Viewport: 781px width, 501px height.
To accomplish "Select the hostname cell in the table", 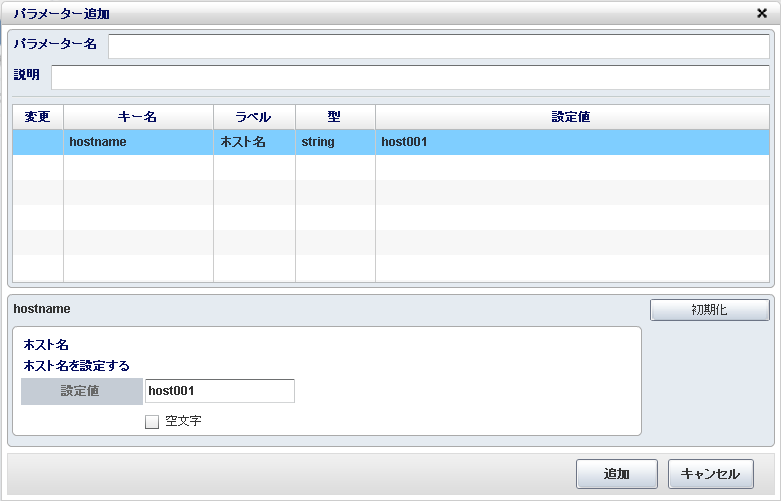I will (x=138, y=142).
